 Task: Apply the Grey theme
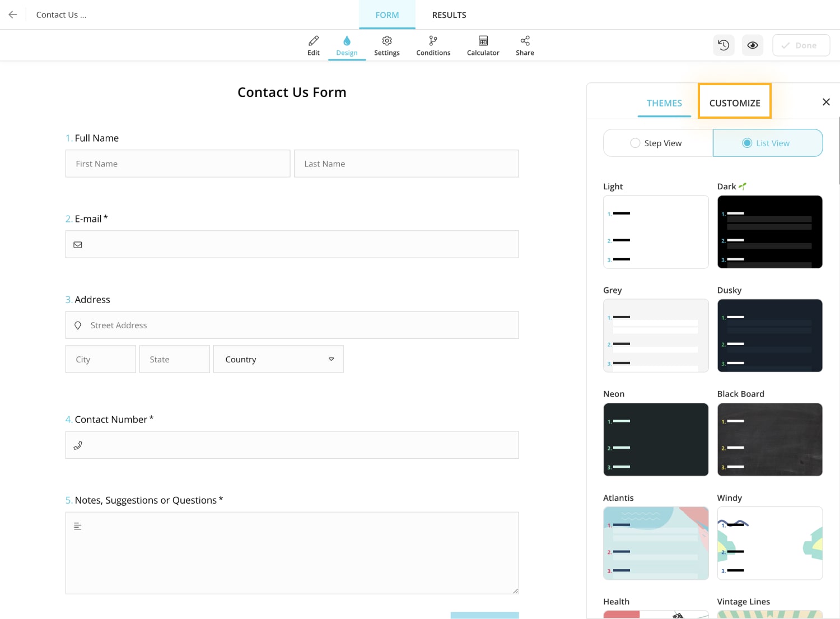[x=656, y=336]
